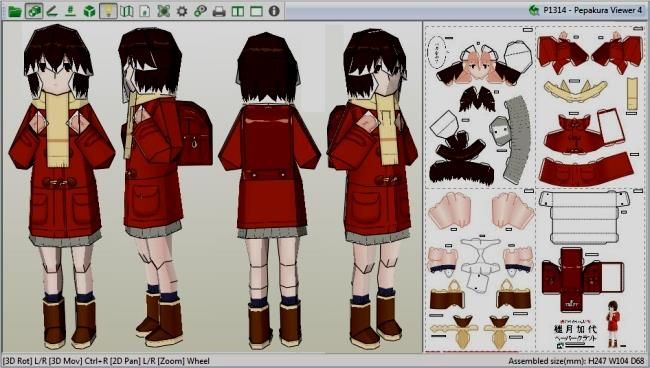650x368 pixels.
Task: Click the green chain link icon
Action: 201,11
